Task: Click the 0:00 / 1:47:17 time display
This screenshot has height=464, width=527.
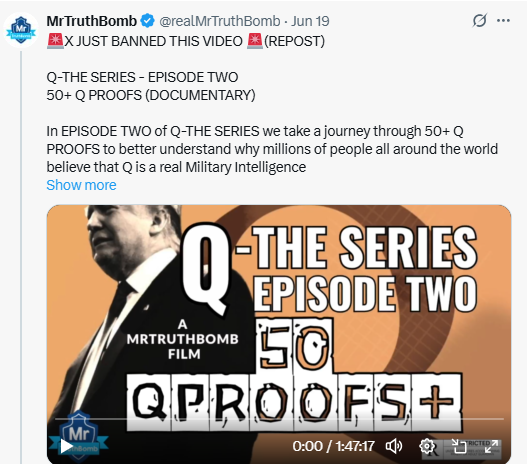Action: click(333, 446)
